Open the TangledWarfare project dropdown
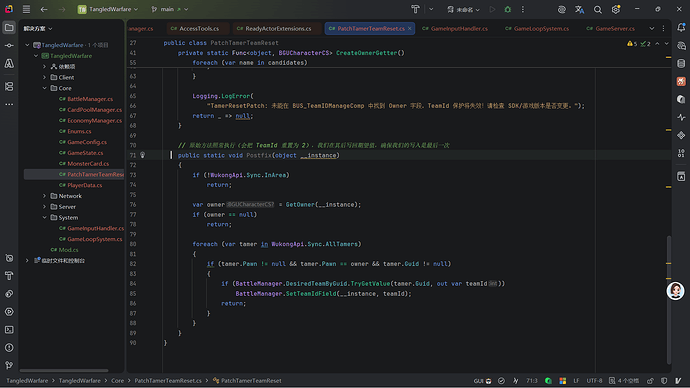 (x=108, y=9)
